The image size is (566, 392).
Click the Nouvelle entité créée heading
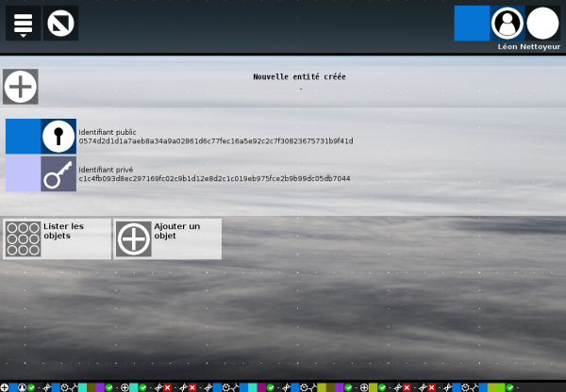299,77
